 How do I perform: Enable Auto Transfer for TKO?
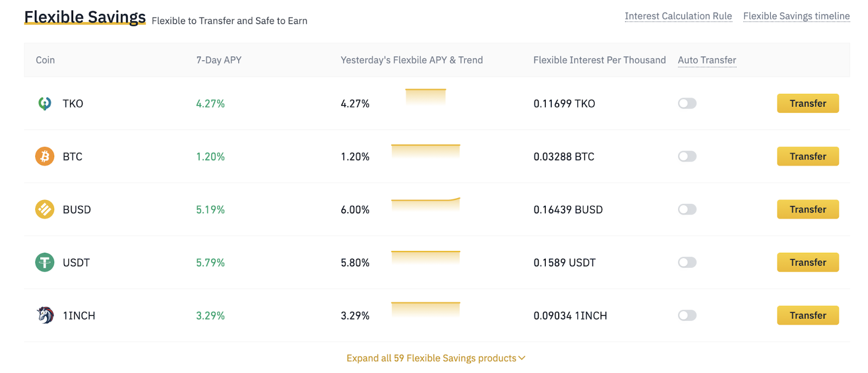[687, 104]
